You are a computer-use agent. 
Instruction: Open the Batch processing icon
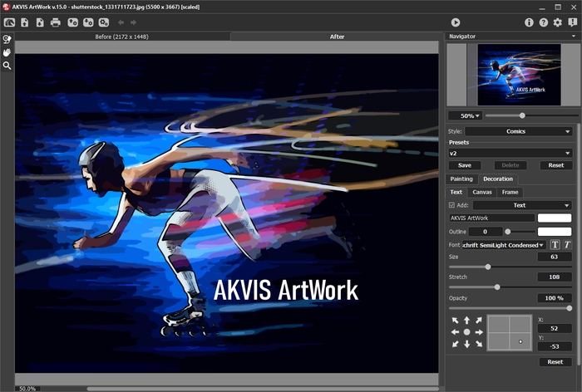[104, 22]
